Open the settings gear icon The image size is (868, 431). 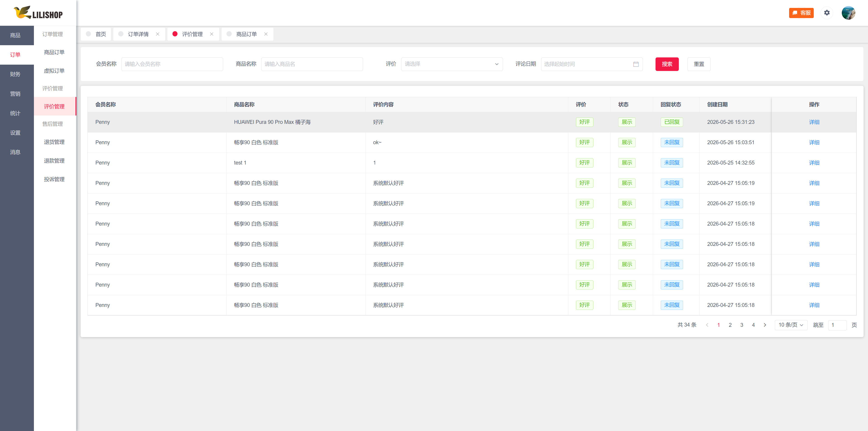click(x=827, y=13)
